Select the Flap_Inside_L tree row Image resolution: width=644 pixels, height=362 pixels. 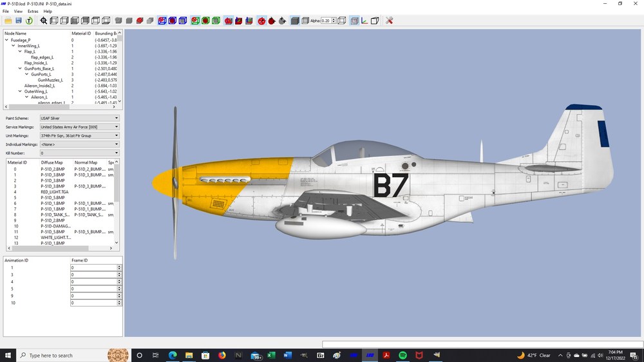[x=35, y=63]
